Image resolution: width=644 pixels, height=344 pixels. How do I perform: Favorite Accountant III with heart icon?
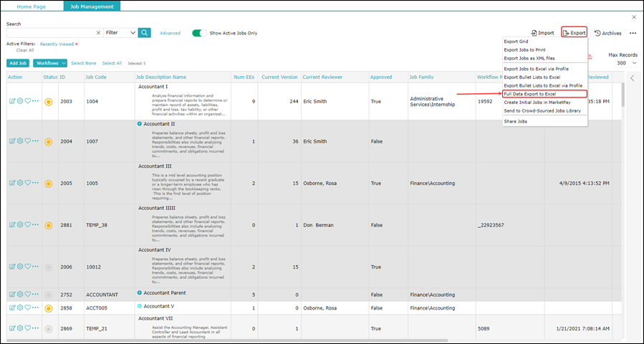click(28, 183)
